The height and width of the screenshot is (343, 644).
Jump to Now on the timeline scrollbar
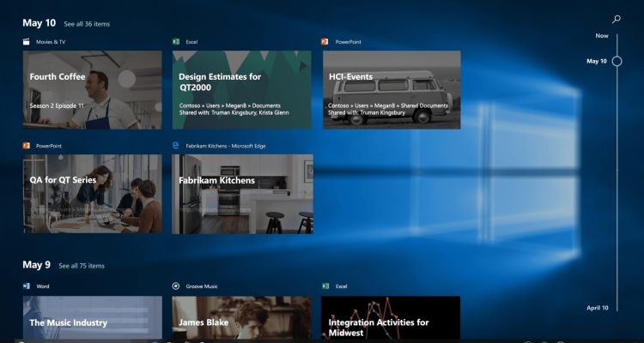[x=602, y=36]
